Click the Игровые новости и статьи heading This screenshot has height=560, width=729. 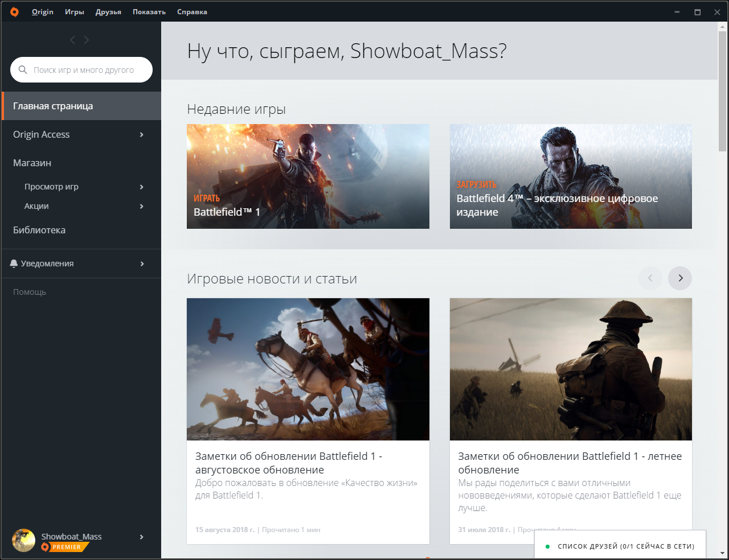272,279
